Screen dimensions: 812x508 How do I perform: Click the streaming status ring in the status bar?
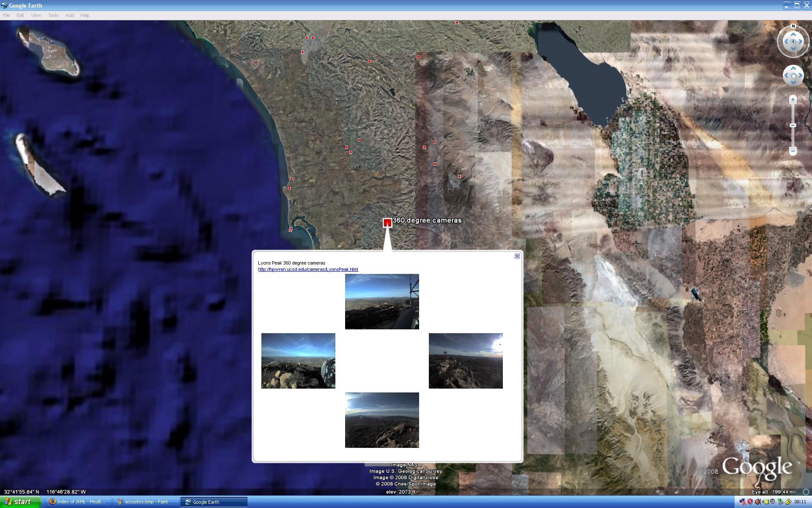[806, 492]
